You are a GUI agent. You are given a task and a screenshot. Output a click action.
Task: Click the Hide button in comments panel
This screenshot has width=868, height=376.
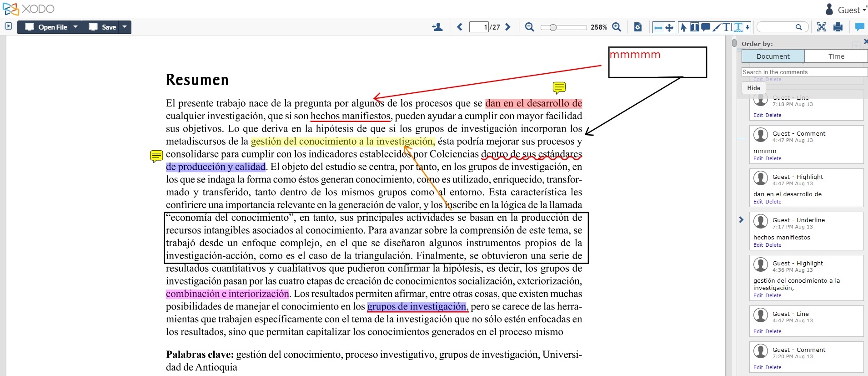pyautogui.click(x=753, y=88)
